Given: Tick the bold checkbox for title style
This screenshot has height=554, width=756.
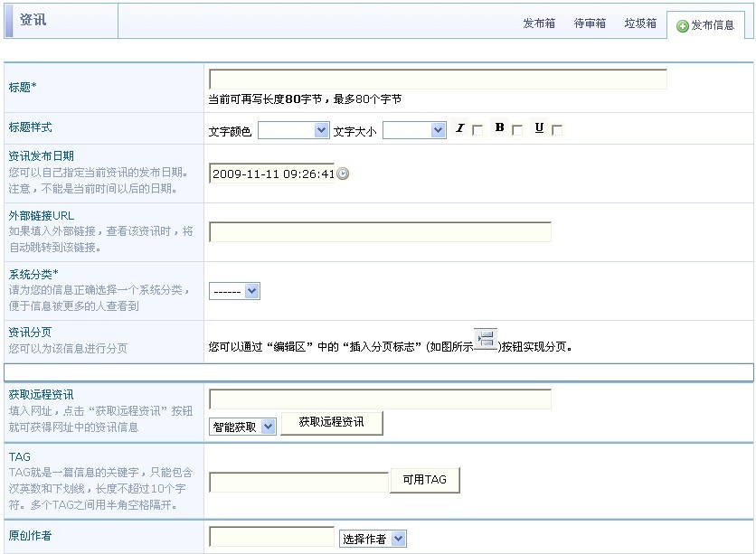Looking at the screenshot, I should point(517,131).
